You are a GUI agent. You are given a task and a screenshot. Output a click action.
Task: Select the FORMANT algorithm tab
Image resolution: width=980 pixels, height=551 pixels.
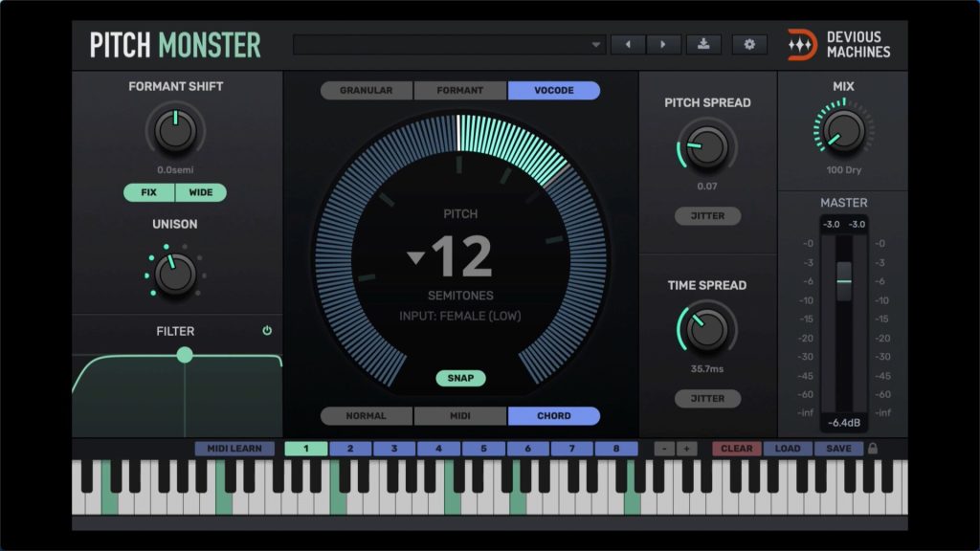click(x=460, y=91)
